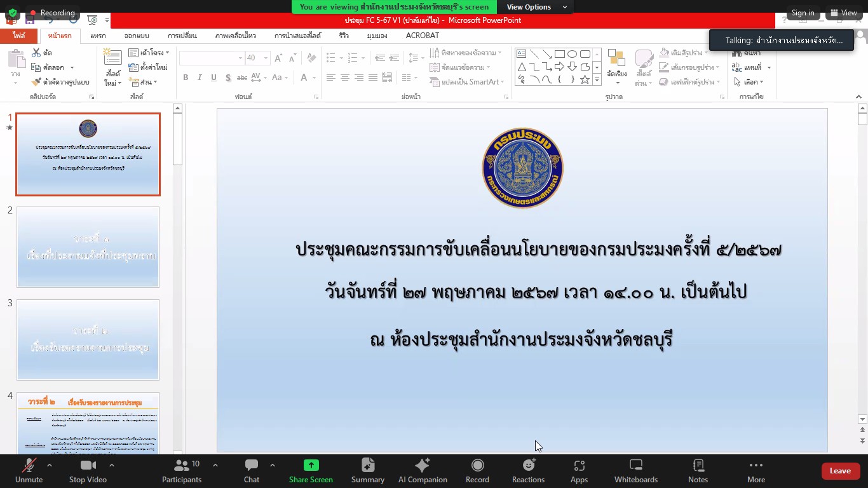868x488 pixels.
Task: Select slide 3 thumbnail
Action: click(88, 340)
